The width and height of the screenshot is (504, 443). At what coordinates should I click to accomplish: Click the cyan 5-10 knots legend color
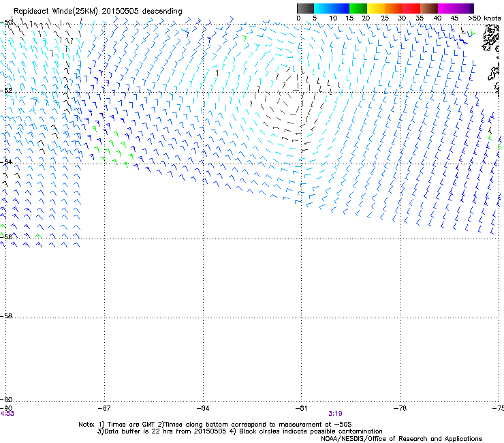click(x=323, y=8)
